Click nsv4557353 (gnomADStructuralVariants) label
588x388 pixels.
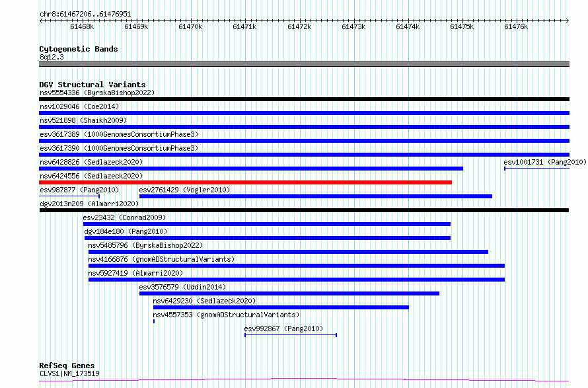coord(226,315)
